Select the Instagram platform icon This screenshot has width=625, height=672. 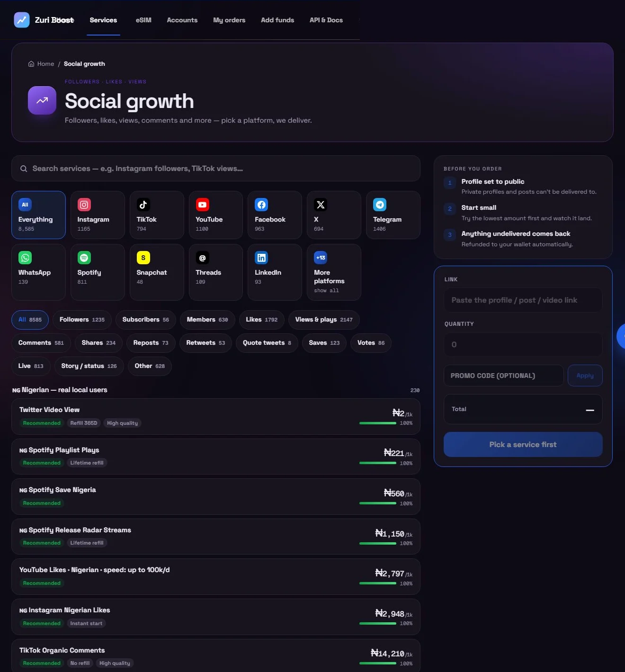pyautogui.click(x=84, y=205)
